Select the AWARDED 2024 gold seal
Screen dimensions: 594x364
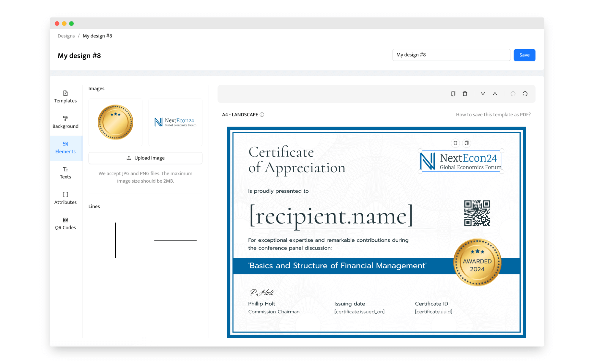[x=477, y=262]
